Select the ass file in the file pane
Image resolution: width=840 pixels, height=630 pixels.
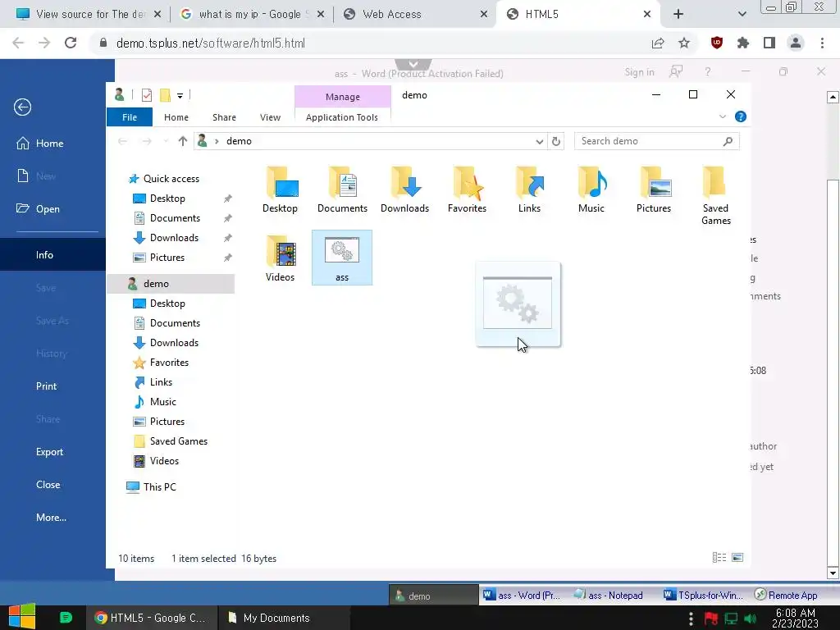pyautogui.click(x=342, y=258)
